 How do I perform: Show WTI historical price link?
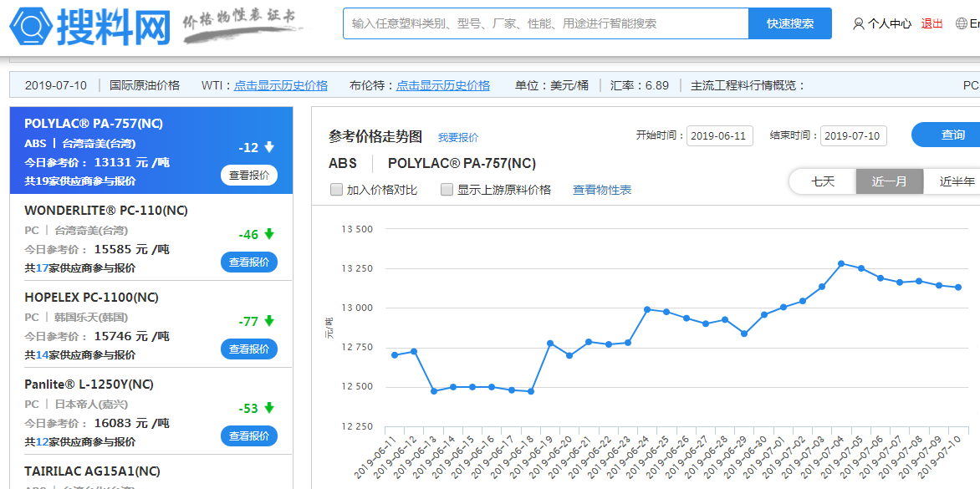(x=281, y=85)
